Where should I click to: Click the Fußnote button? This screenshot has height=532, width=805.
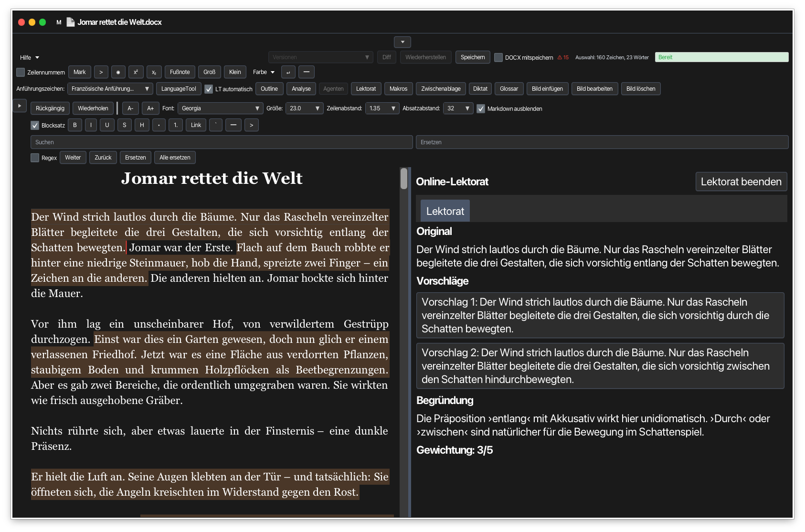click(x=180, y=72)
